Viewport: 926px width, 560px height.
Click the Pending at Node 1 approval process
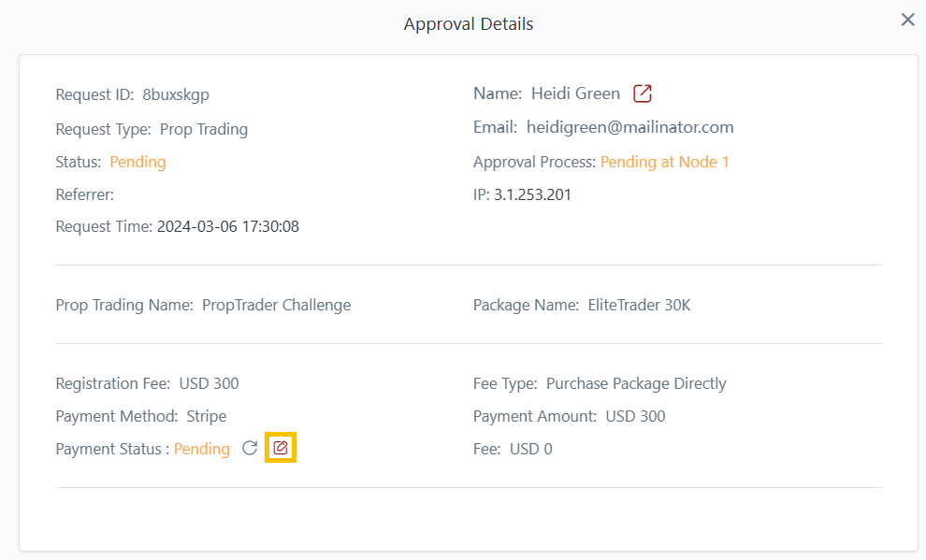(x=664, y=162)
